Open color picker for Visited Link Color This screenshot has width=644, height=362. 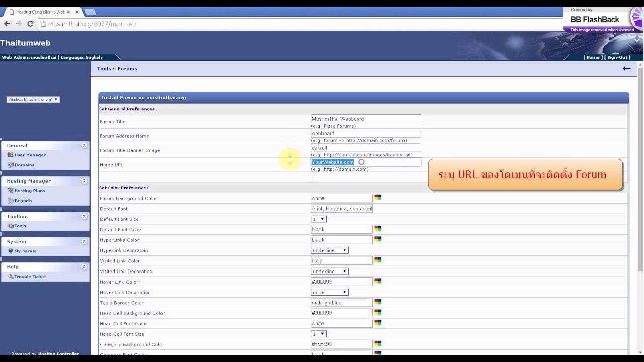click(x=378, y=260)
